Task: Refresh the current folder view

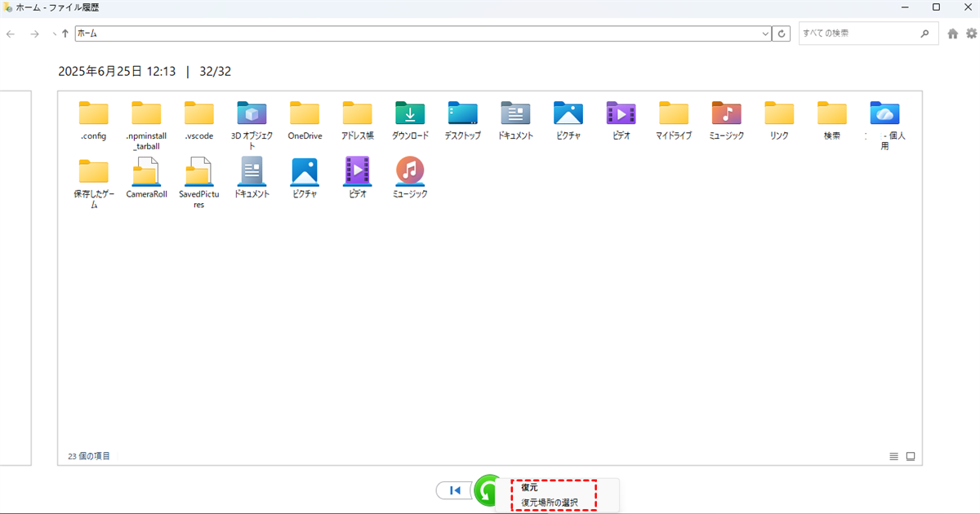Action: pyautogui.click(x=782, y=33)
